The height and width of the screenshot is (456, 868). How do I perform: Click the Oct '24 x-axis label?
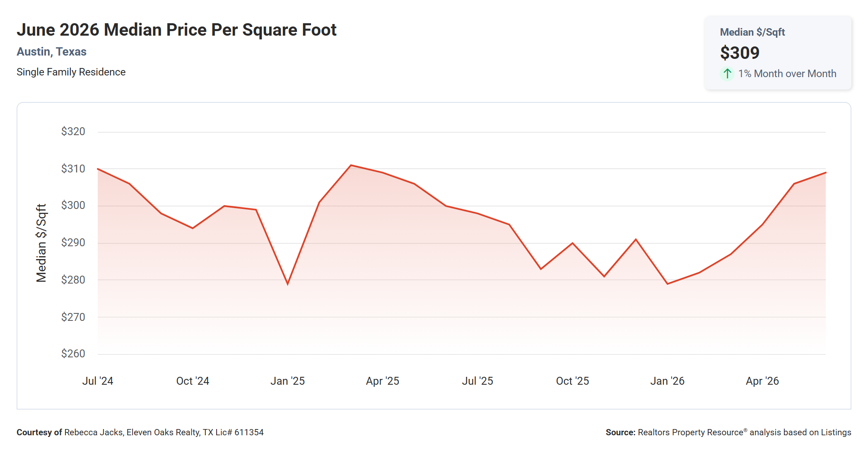193,381
